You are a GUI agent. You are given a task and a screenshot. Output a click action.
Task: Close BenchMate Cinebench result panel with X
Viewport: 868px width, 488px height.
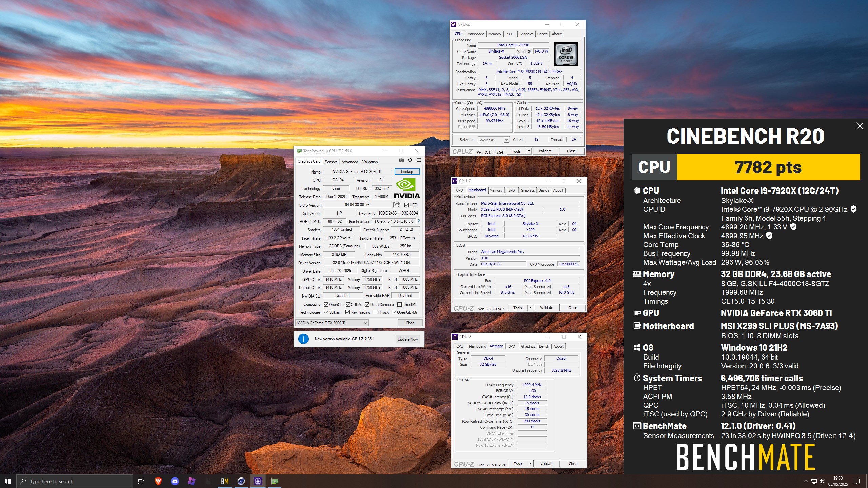[860, 126]
